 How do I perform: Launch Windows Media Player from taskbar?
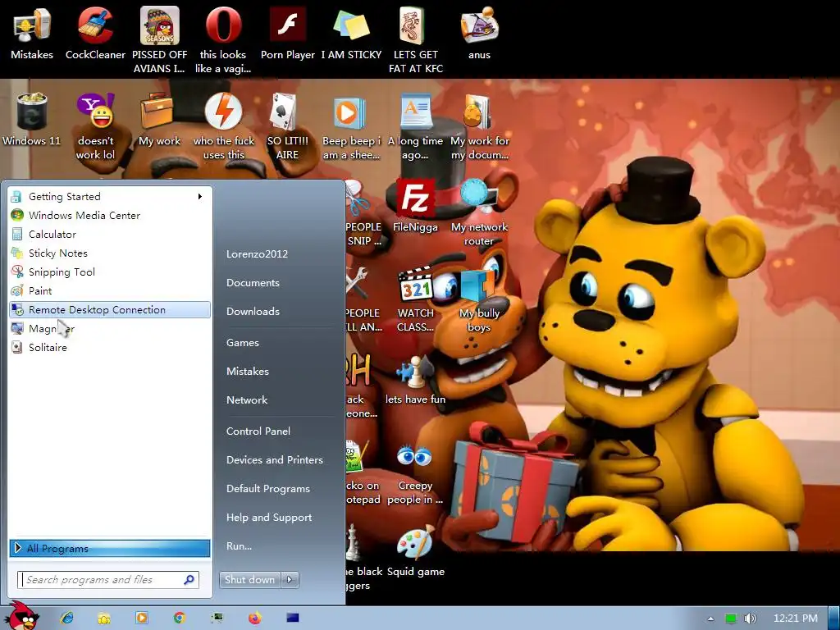pyautogui.click(x=141, y=618)
